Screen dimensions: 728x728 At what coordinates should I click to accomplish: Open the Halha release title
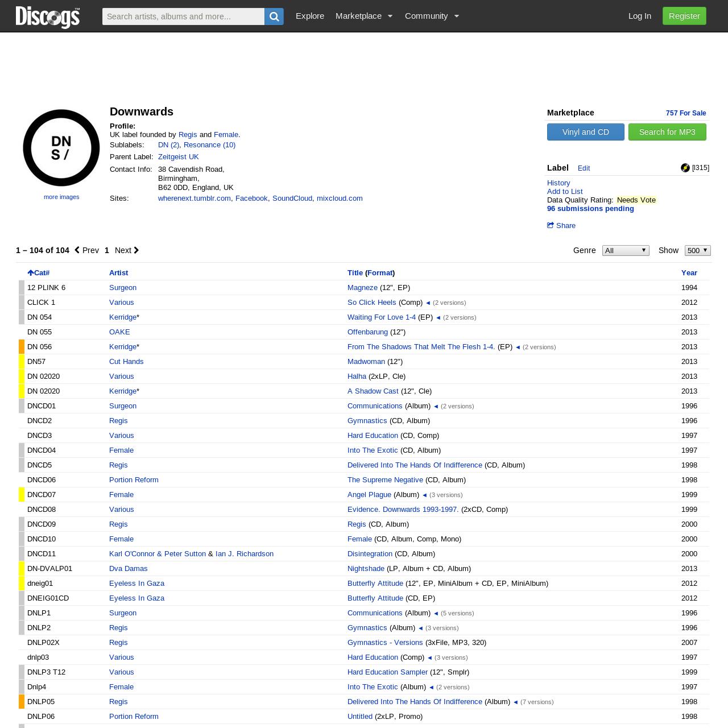point(357,377)
